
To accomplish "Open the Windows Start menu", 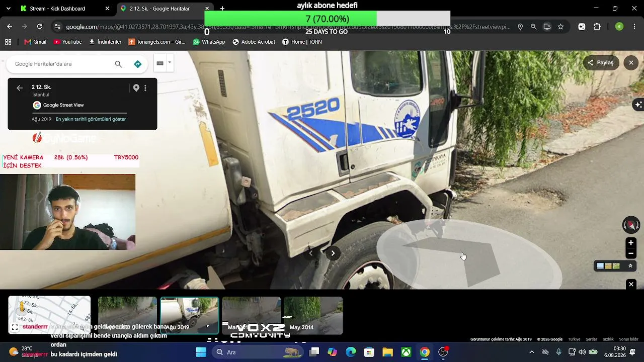I will 201,352.
